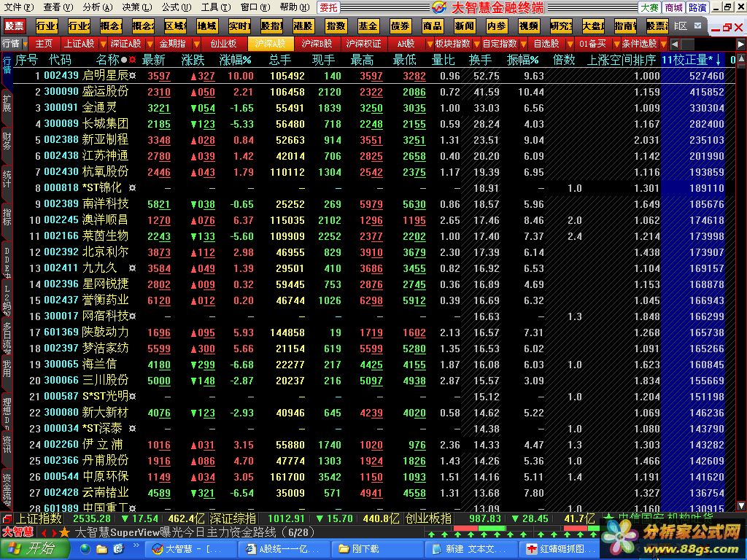The height and width of the screenshot is (560, 747).
Task: Open the 决策(L) menu
Action: (x=137, y=7)
